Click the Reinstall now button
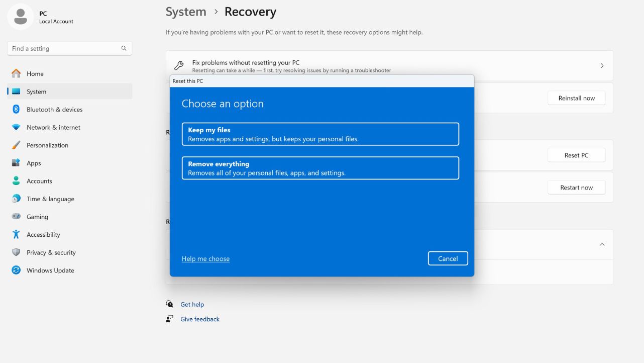 (x=576, y=98)
